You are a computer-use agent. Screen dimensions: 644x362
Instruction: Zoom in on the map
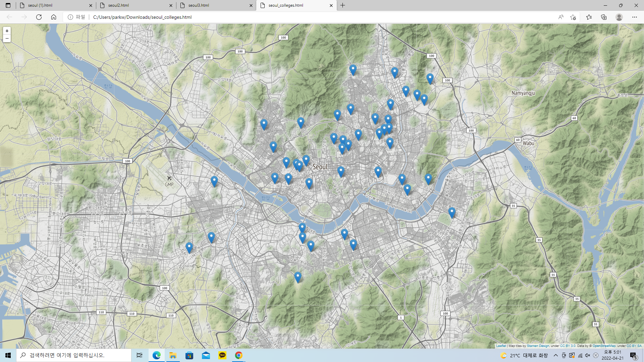tap(7, 31)
